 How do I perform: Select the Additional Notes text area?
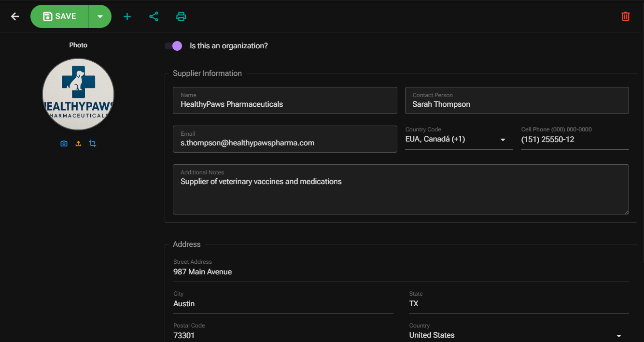(x=401, y=189)
